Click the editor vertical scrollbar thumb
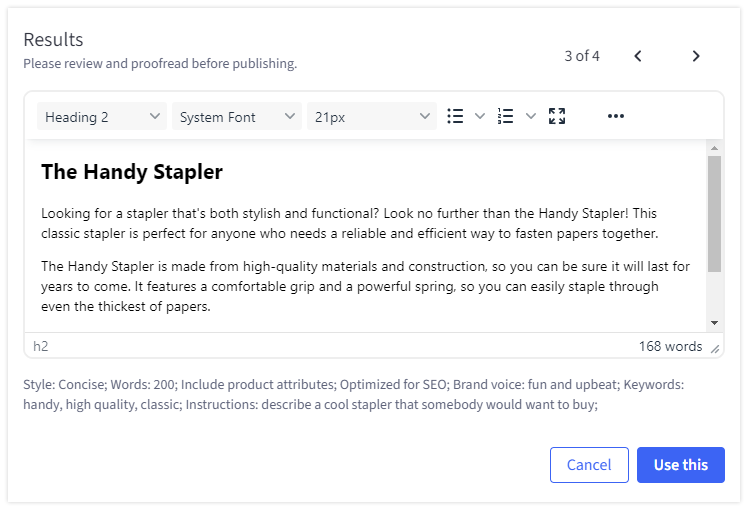This screenshot has height=516, width=752. pos(714,214)
